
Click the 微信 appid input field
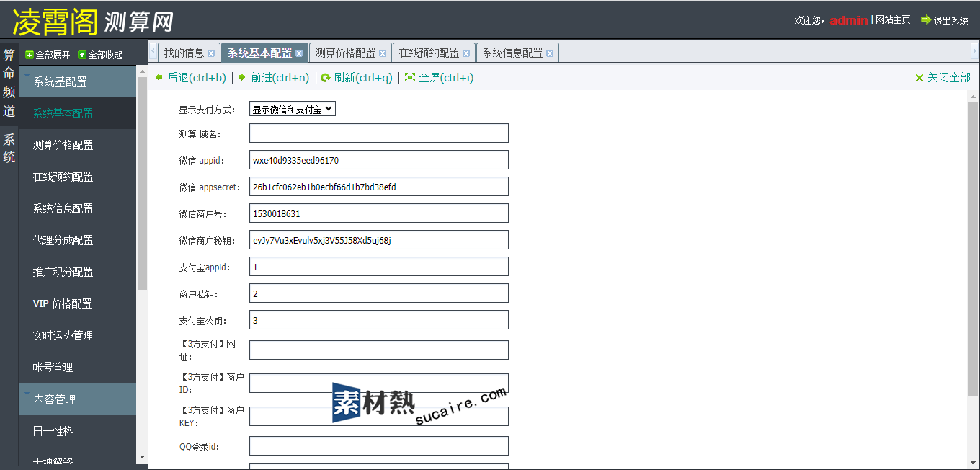pyautogui.click(x=379, y=160)
